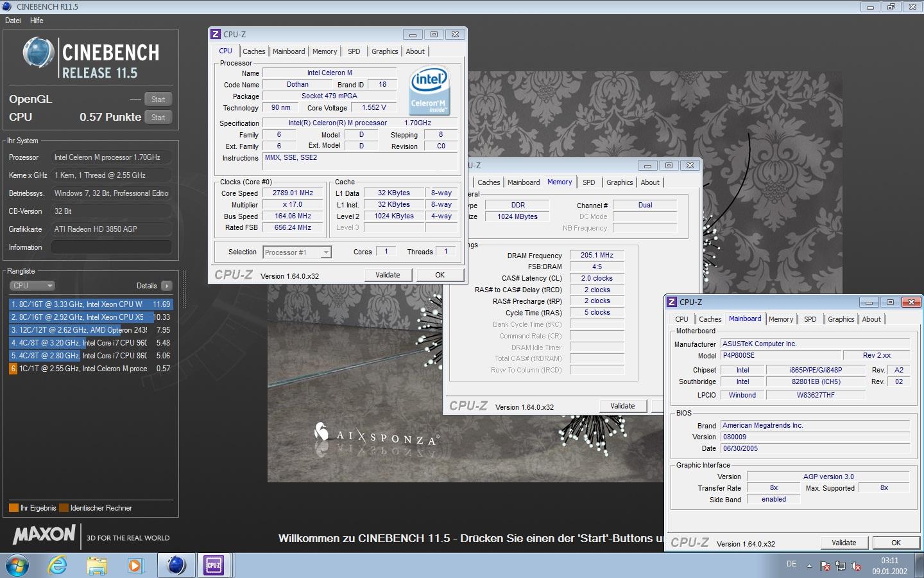Expand ranking Details arrow button

(x=167, y=286)
